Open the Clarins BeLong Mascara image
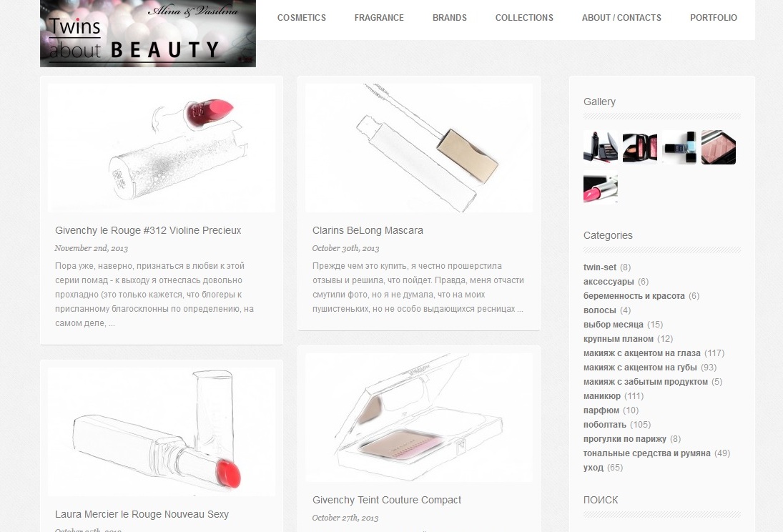The image size is (783, 532). click(x=419, y=148)
